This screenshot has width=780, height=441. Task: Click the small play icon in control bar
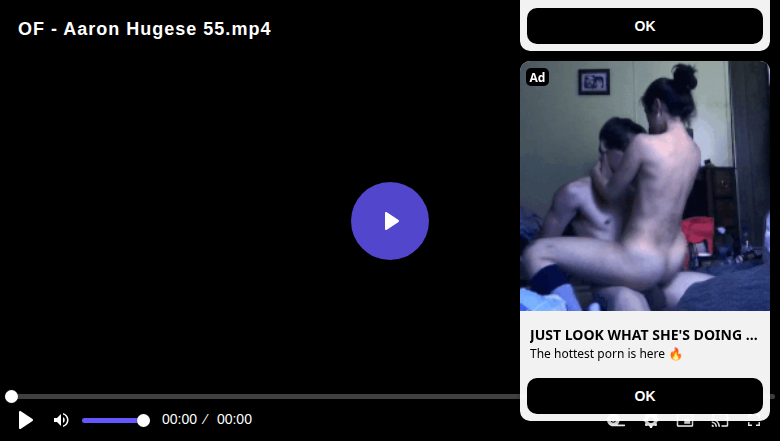coord(25,420)
